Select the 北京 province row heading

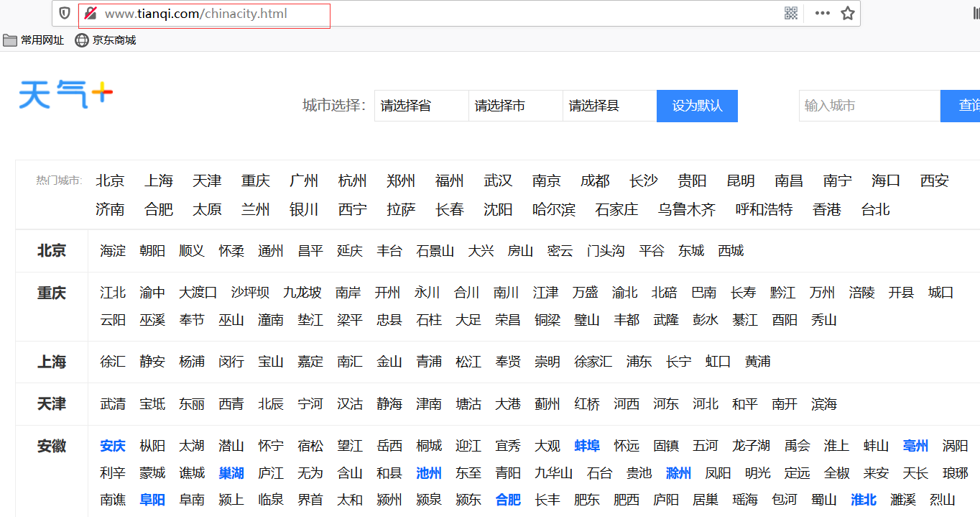pos(52,251)
